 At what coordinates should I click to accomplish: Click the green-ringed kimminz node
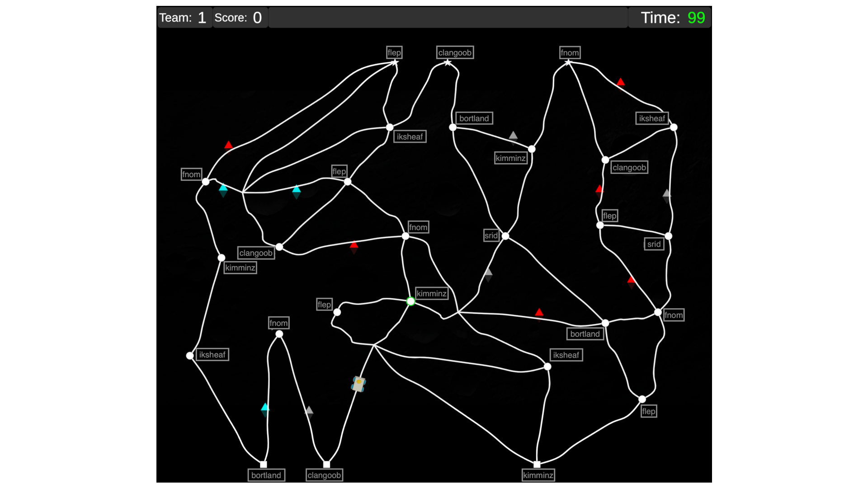410,301
